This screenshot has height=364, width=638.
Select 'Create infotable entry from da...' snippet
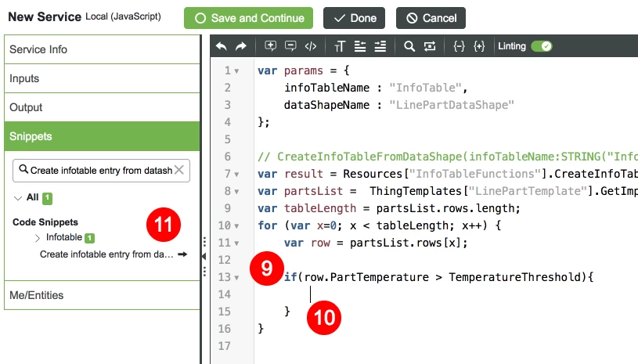pyautogui.click(x=106, y=254)
